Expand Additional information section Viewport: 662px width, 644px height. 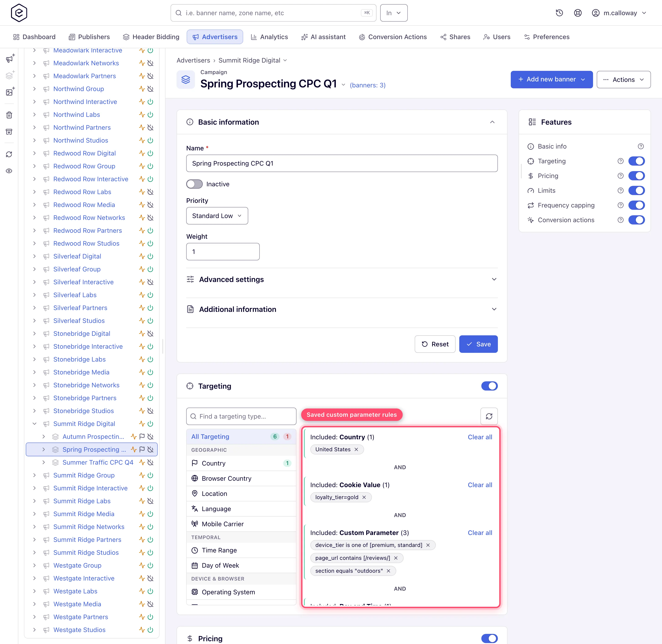coord(342,309)
